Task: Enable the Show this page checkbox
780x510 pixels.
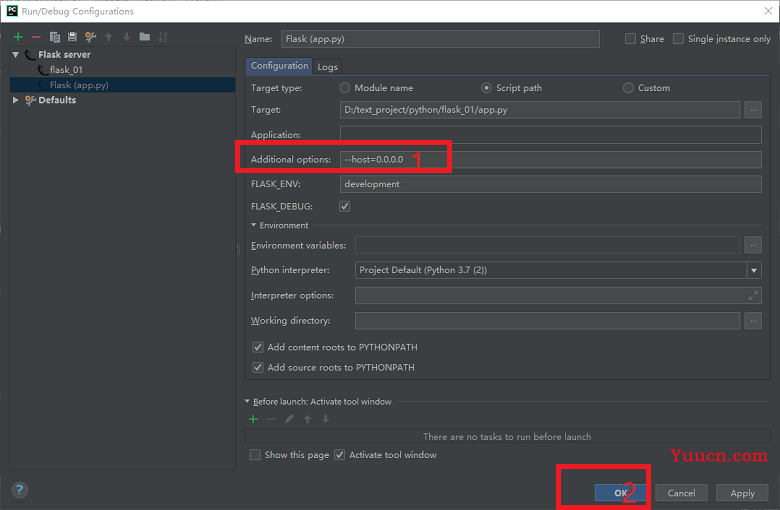Action: (x=255, y=455)
